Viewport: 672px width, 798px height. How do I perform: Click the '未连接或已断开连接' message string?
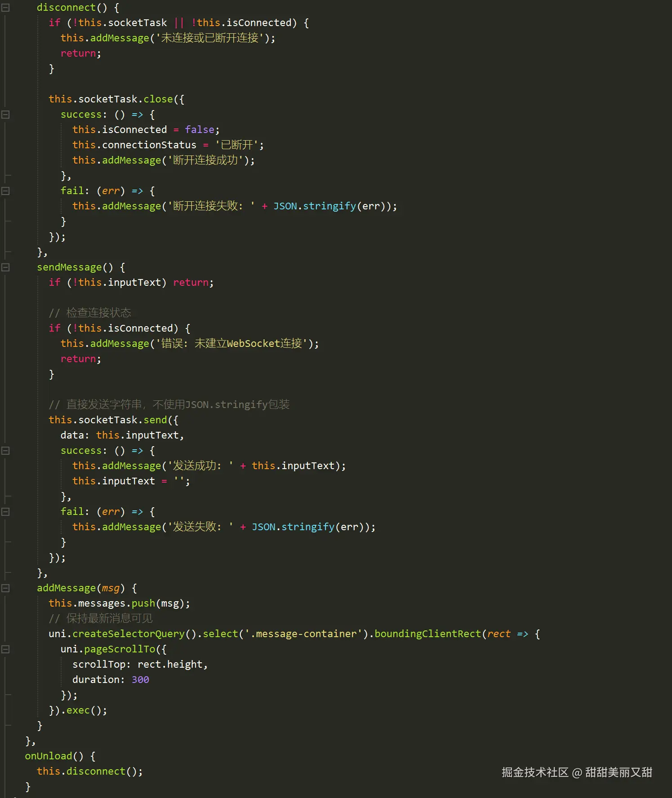click(x=209, y=38)
